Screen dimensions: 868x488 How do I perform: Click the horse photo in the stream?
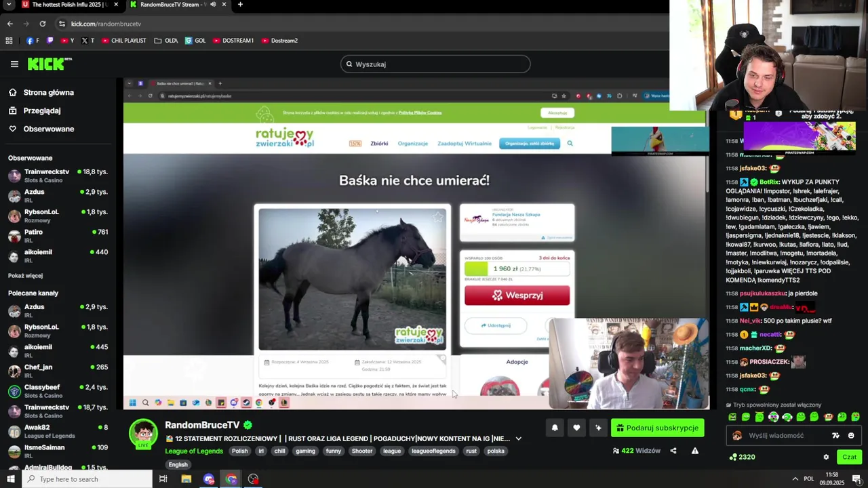(352, 279)
